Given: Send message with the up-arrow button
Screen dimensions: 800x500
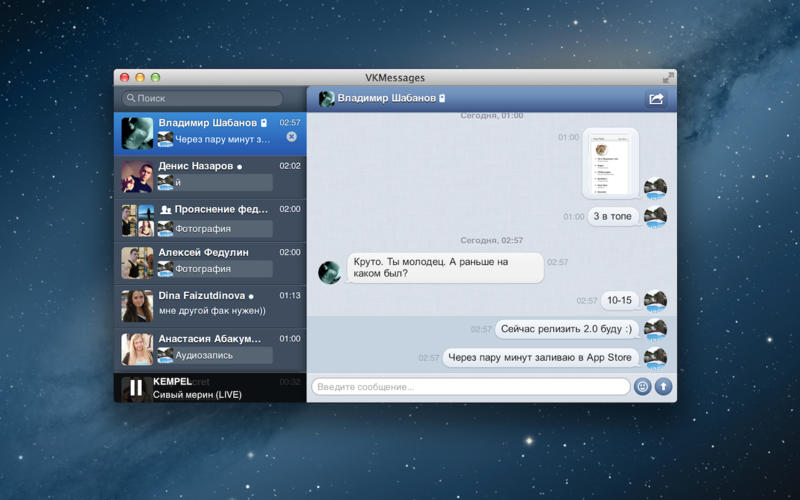Looking at the screenshot, I should pos(663,387).
